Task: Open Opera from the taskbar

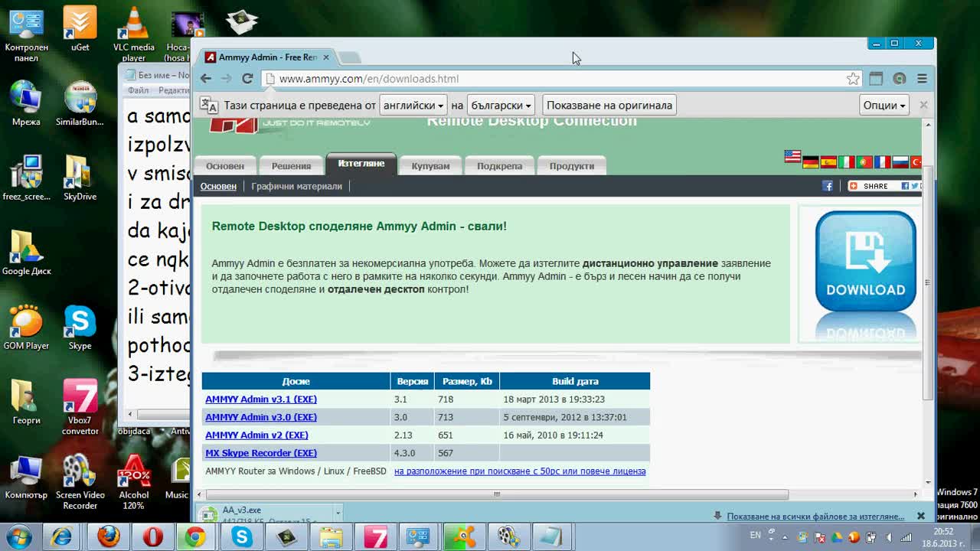Action: click(x=152, y=536)
